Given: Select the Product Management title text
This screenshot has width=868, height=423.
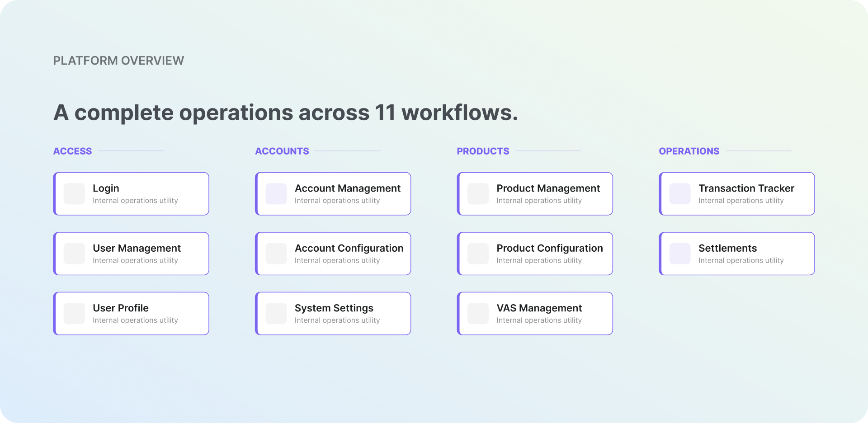Looking at the screenshot, I should click(x=548, y=188).
